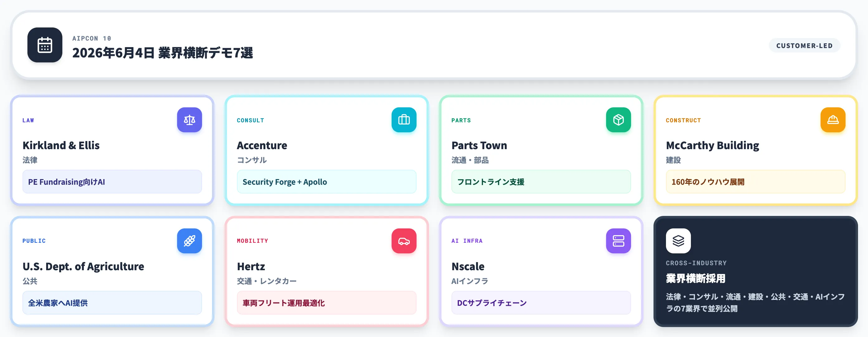Click the McCarthy Building title

(x=712, y=145)
